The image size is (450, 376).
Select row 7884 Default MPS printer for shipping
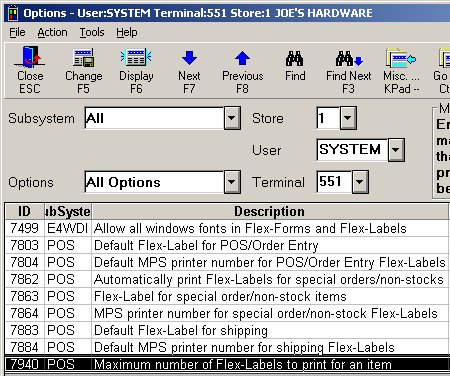point(227,347)
